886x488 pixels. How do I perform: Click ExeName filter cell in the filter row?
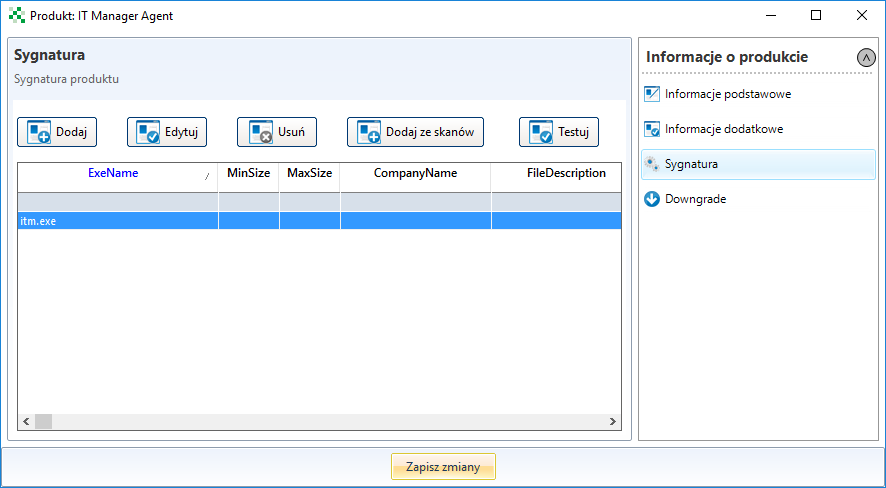coord(118,202)
